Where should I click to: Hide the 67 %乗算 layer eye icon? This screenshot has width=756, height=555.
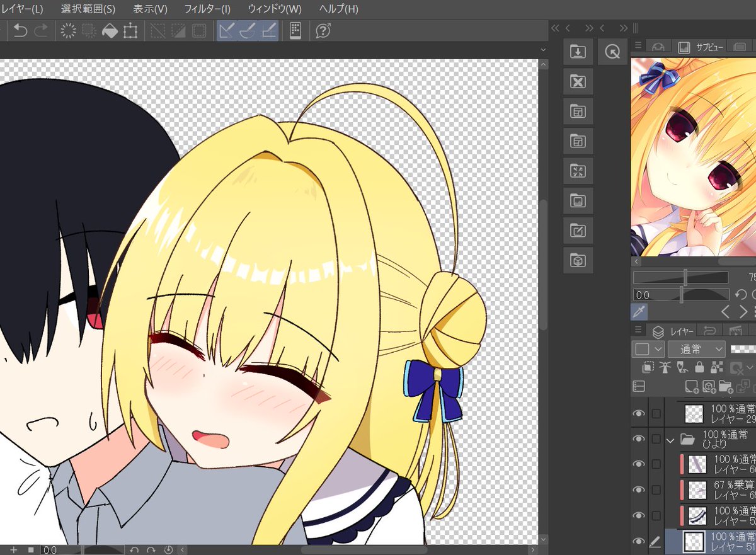coord(639,490)
